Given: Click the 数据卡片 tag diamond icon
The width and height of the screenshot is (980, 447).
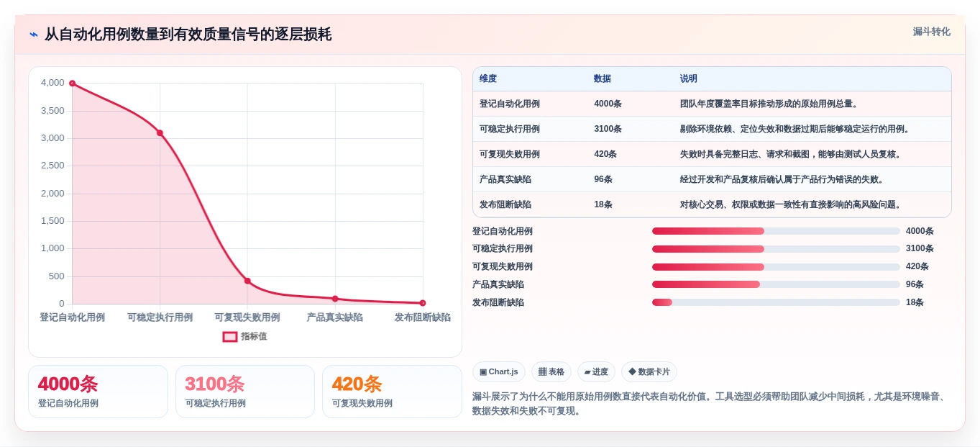Looking at the screenshot, I should pos(632,372).
